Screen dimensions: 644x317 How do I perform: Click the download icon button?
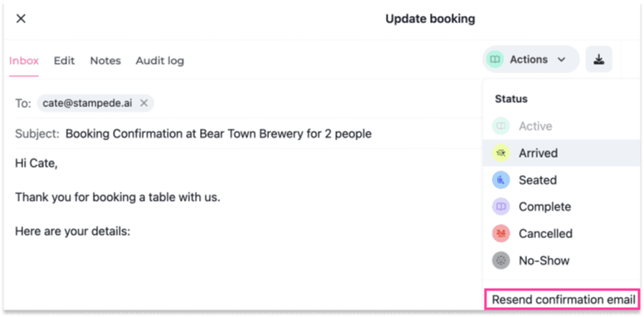[599, 60]
